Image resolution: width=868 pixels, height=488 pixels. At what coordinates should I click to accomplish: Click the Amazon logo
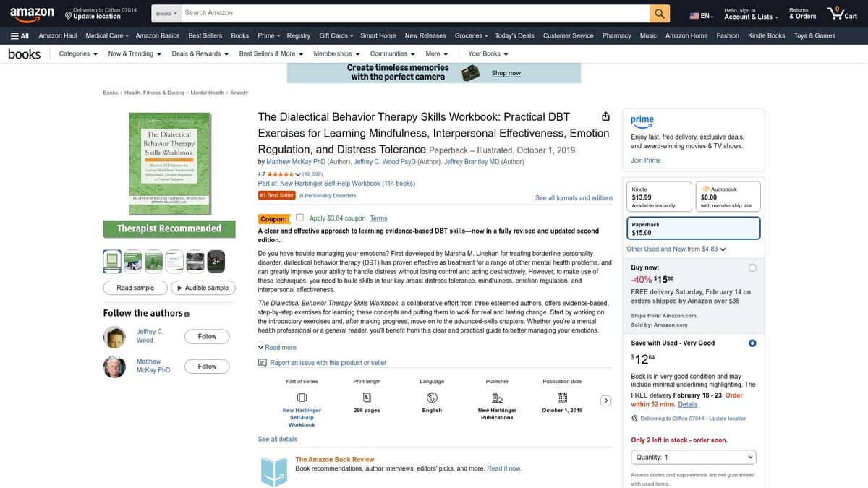(x=32, y=12)
